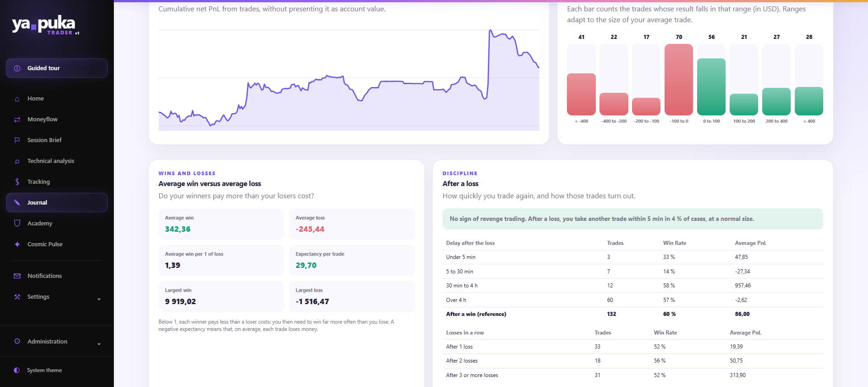Click the Guided tour info icon

point(17,68)
